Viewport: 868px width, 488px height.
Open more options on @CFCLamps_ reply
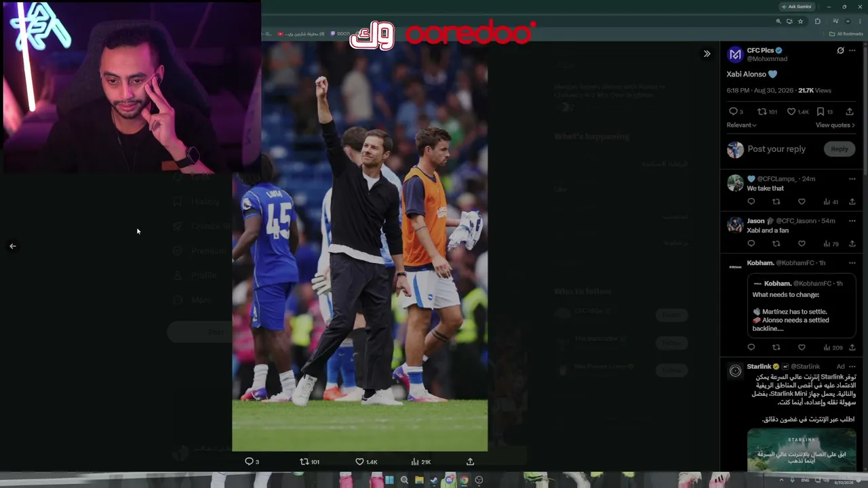click(x=852, y=179)
